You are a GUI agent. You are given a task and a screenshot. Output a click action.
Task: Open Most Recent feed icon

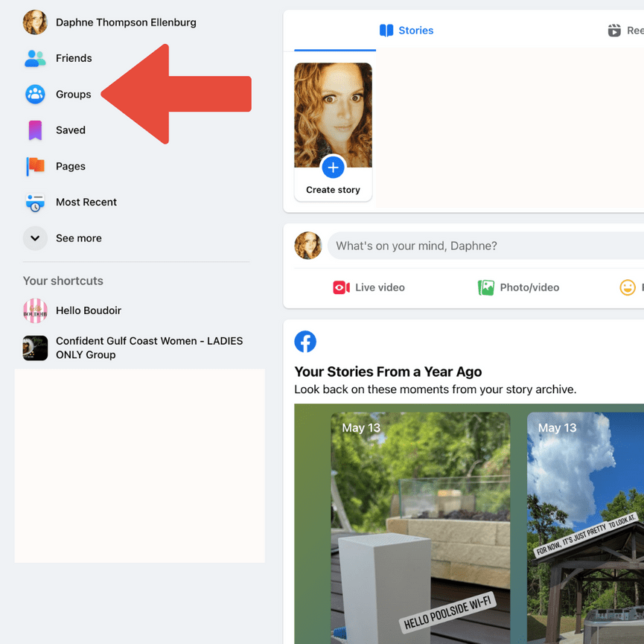34,202
